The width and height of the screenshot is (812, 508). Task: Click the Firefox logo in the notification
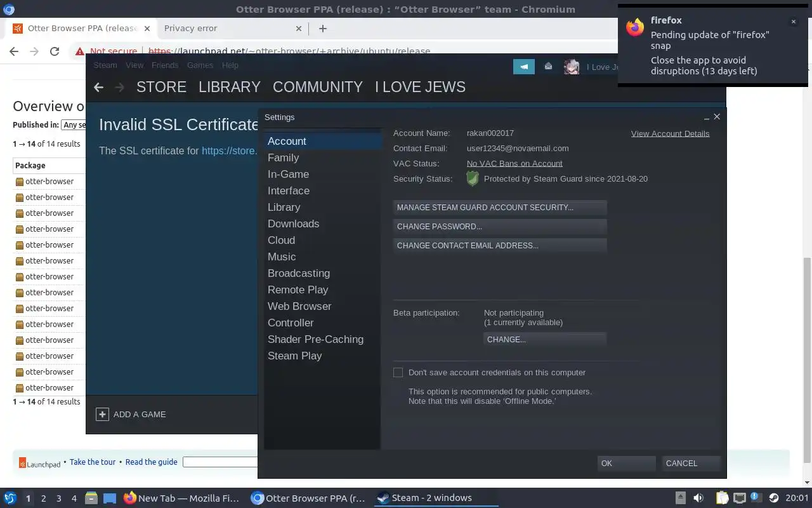(x=635, y=27)
